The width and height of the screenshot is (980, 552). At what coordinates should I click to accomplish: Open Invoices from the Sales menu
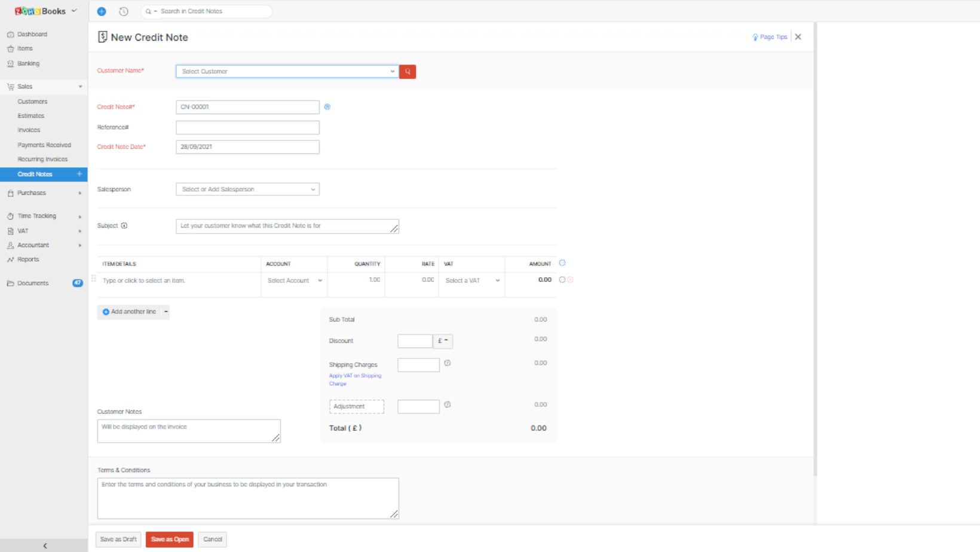coord(29,130)
